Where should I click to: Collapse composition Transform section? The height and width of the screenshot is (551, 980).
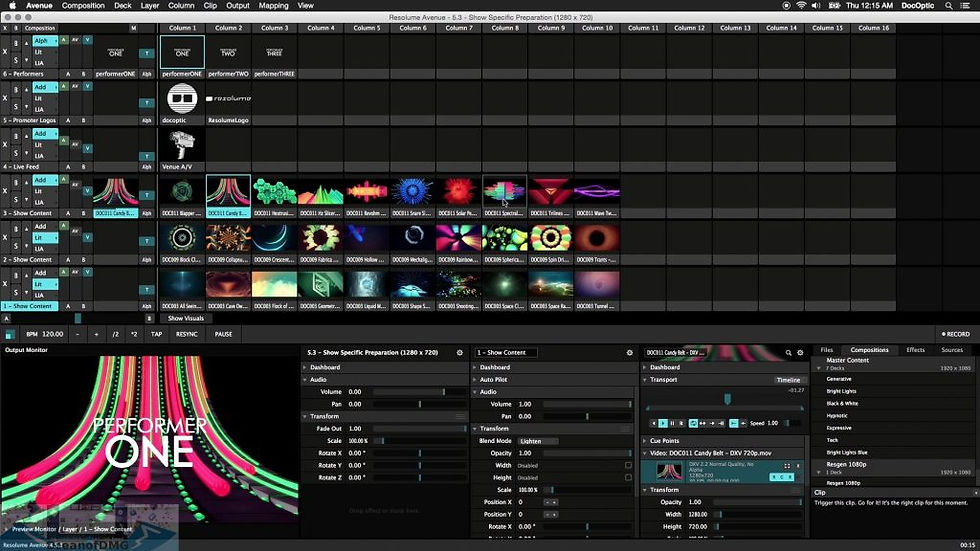tap(305, 417)
